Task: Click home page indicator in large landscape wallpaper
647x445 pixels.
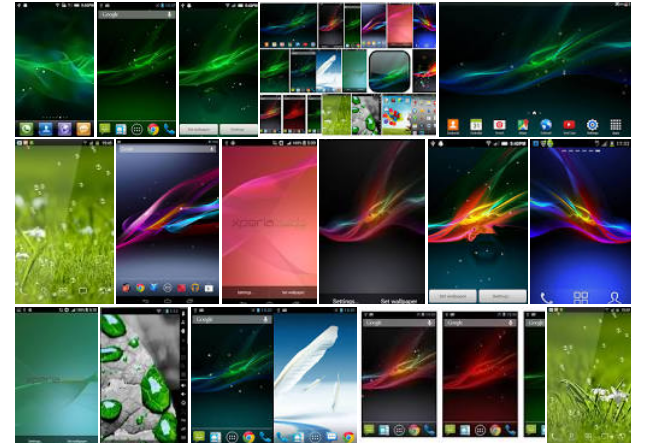Action: click(534, 113)
